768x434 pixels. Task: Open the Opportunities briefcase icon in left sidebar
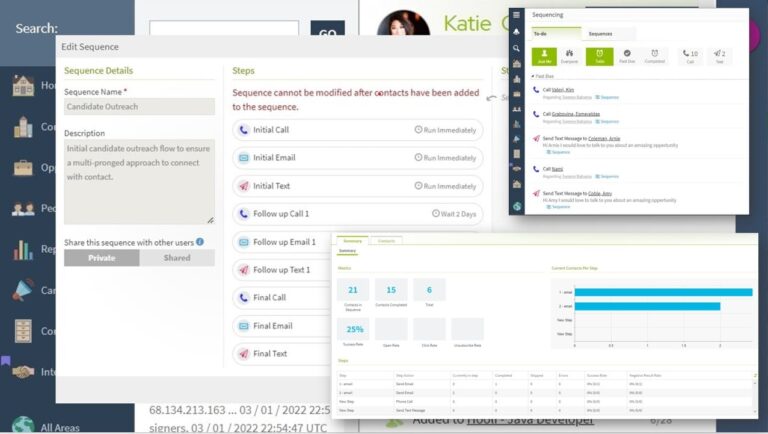click(x=23, y=168)
